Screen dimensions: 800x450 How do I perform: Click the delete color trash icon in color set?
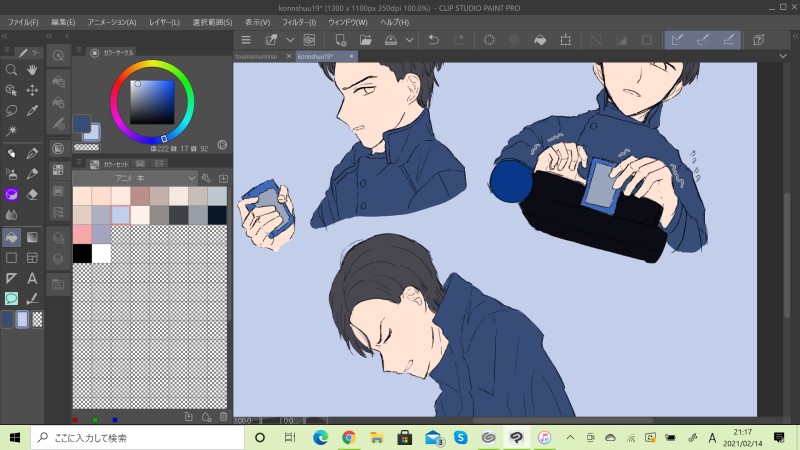click(x=223, y=417)
